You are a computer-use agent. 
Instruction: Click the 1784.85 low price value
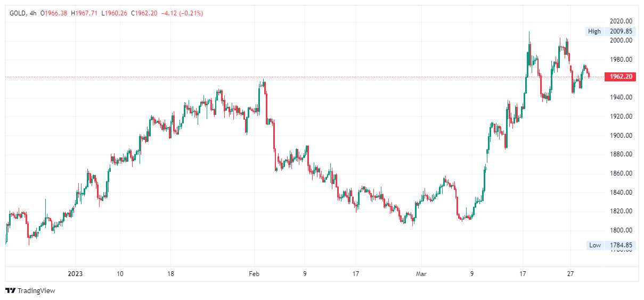(621, 245)
